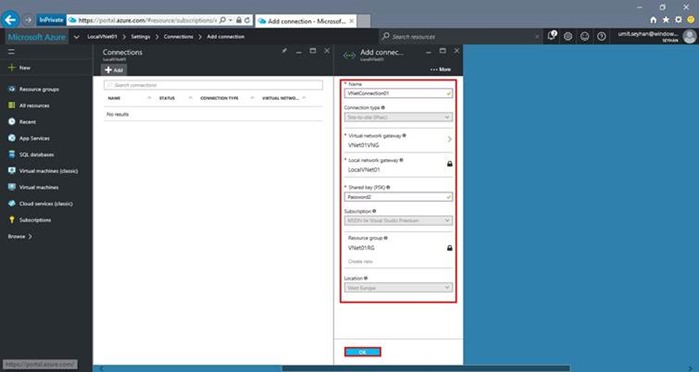Click the Azure feedback smiley icon
The image size is (699, 372).
point(584,37)
